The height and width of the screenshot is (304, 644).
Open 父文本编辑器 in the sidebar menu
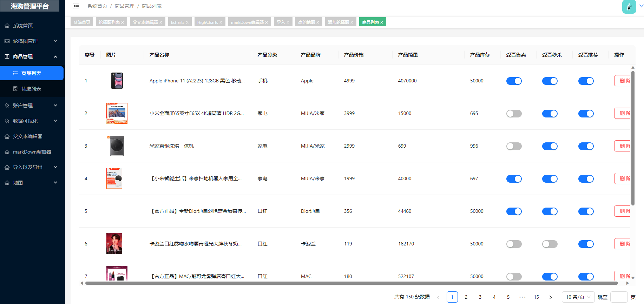coord(32,136)
